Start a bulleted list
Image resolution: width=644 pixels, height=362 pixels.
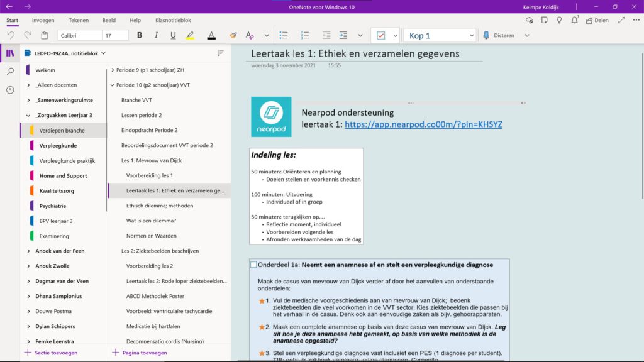(x=284, y=35)
